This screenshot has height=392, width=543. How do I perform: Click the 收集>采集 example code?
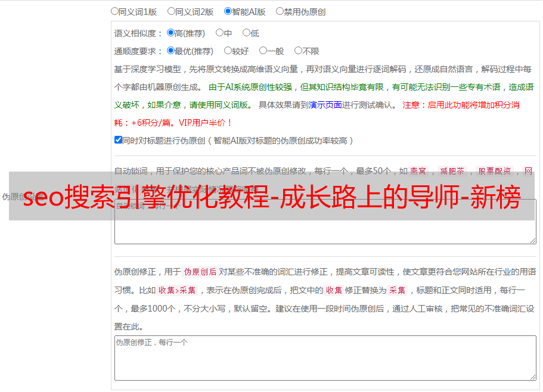[x=177, y=290]
